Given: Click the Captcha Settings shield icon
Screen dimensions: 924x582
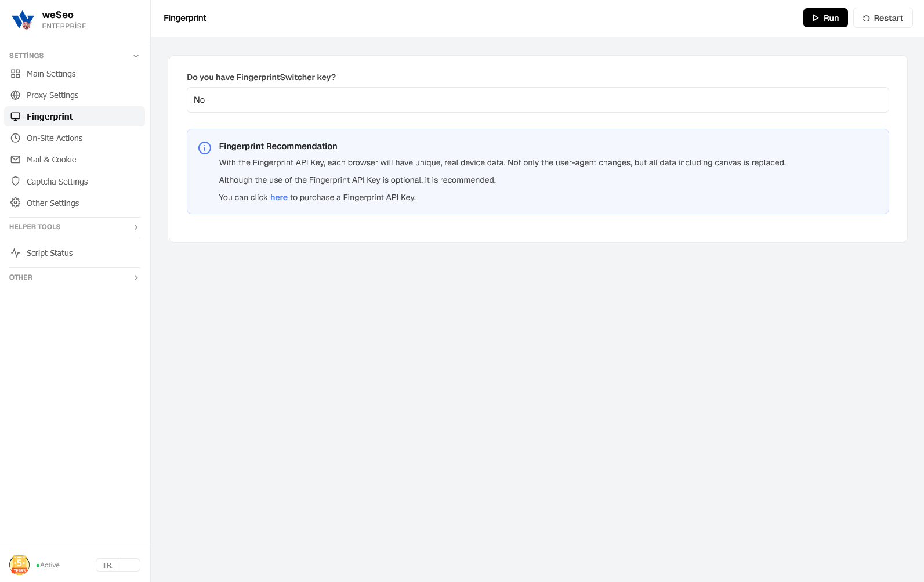Looking at the screenshot, I should pos(16,181).
